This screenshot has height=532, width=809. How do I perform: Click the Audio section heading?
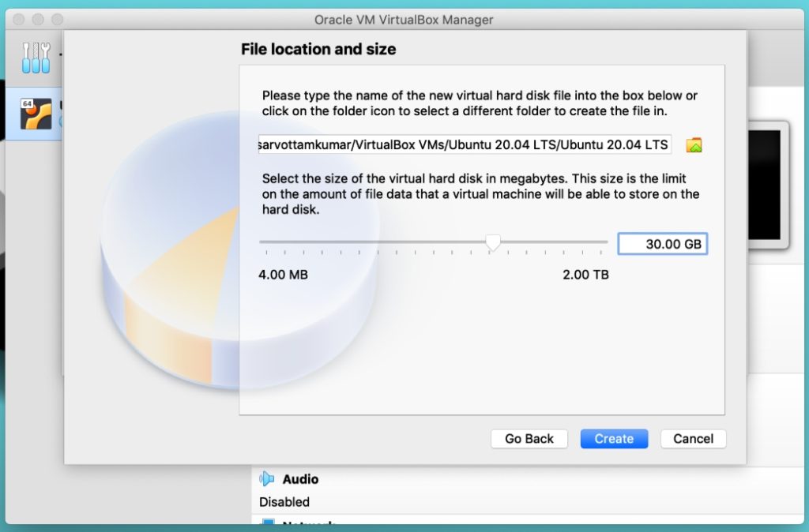pos(300,479)
